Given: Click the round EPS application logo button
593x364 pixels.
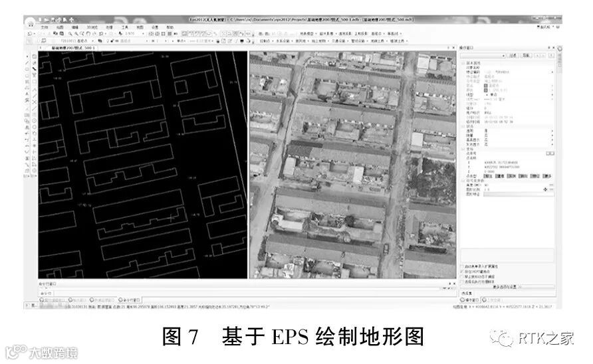Looking at the screenshot, I should pos(31,23).
